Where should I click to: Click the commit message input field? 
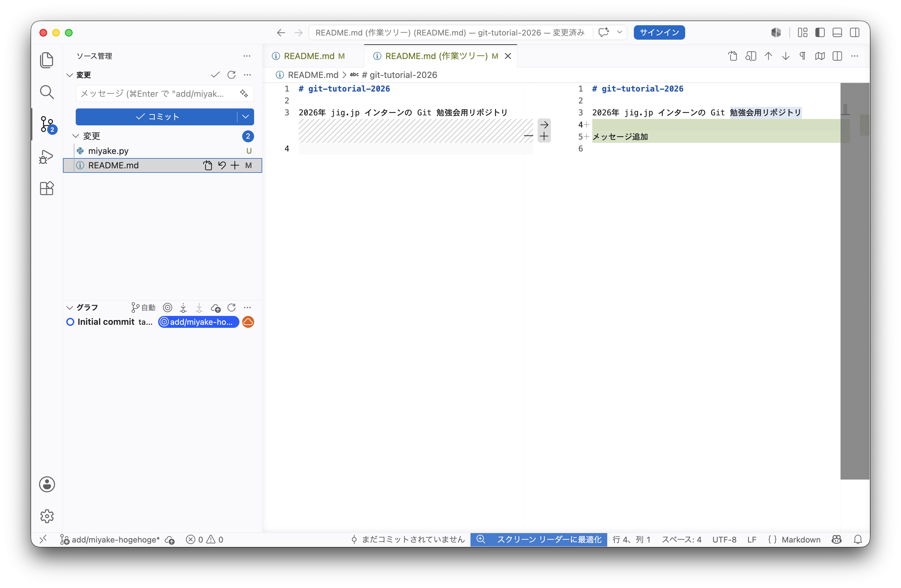pos(165,93)
